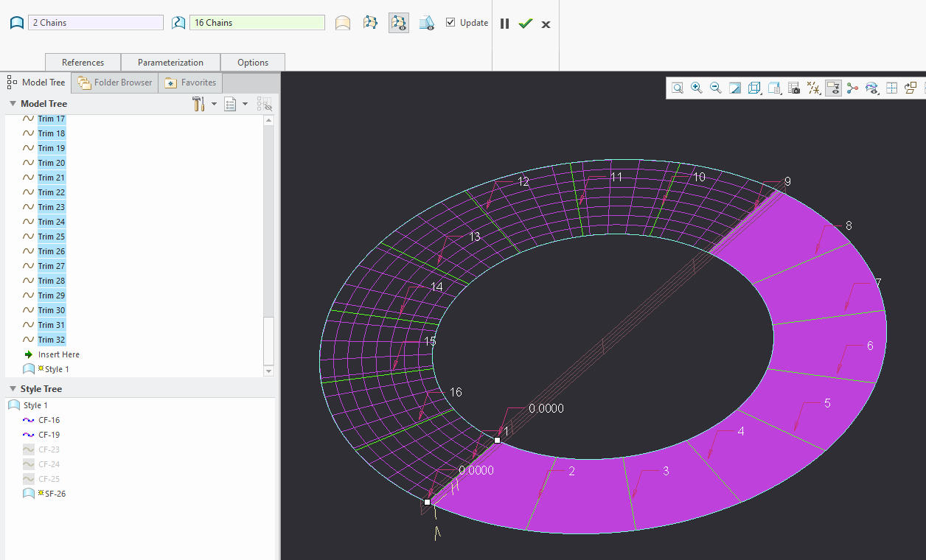Toggle the surface visibility dashboard option
Viewport: 926px width, 560px height.
tap(426, 23)
